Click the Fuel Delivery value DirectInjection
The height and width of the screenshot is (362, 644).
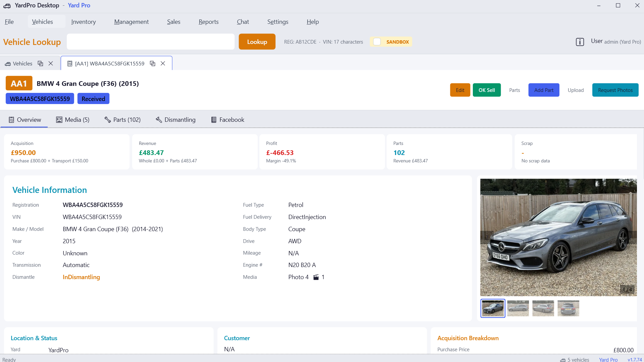pos(307,217)
